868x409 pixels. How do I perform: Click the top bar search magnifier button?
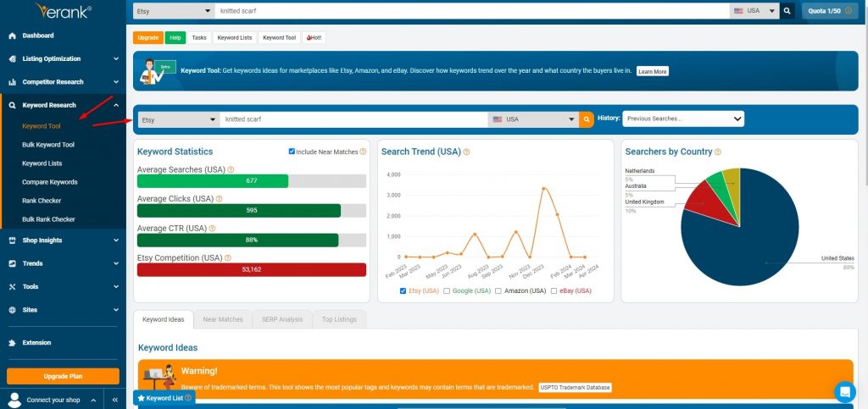(787, 10)
